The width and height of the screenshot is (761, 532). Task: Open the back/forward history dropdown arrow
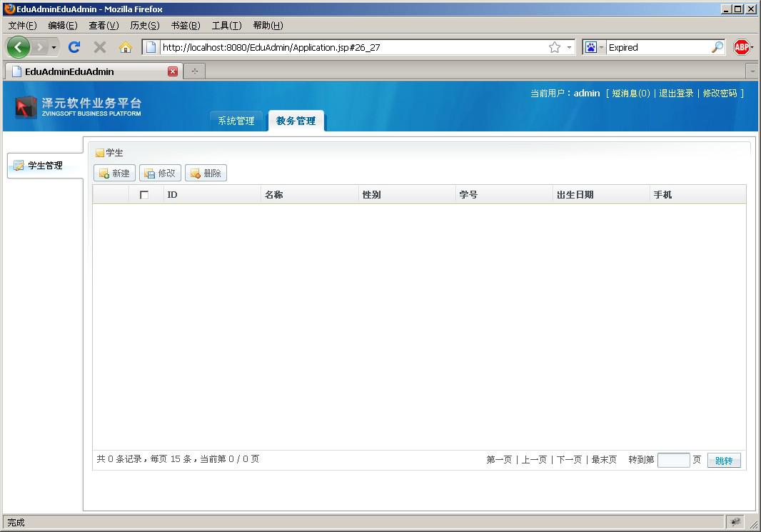pyautogui.click(x=54, y=47)
